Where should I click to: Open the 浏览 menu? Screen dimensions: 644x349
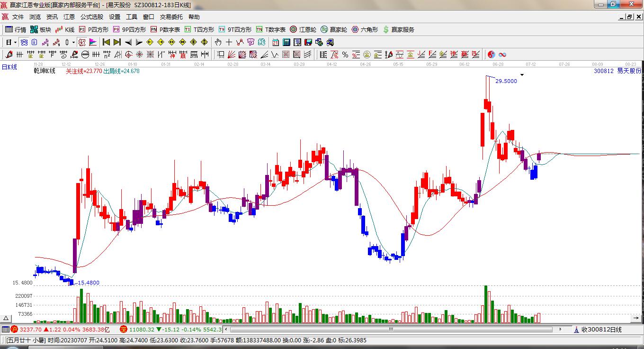[35, 17]
